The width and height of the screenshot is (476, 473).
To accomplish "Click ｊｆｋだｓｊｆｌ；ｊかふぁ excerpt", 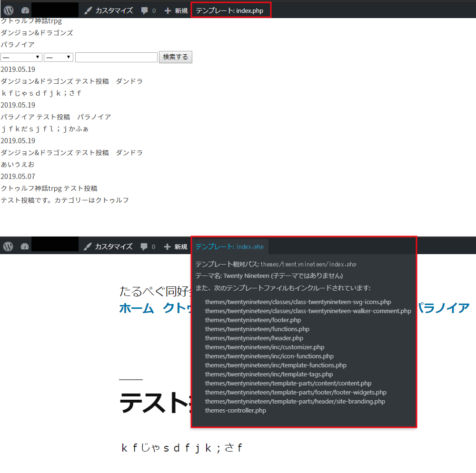I will click(x=45, y=129).
